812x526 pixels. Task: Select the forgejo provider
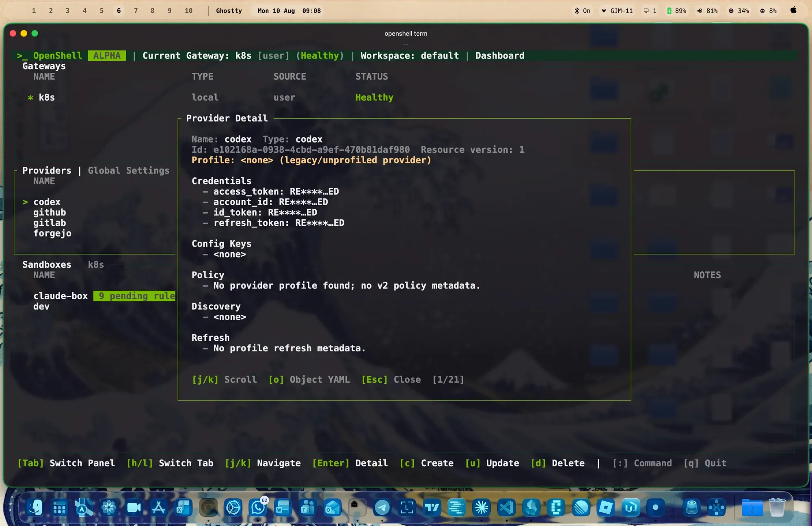[x=52, y=233]
